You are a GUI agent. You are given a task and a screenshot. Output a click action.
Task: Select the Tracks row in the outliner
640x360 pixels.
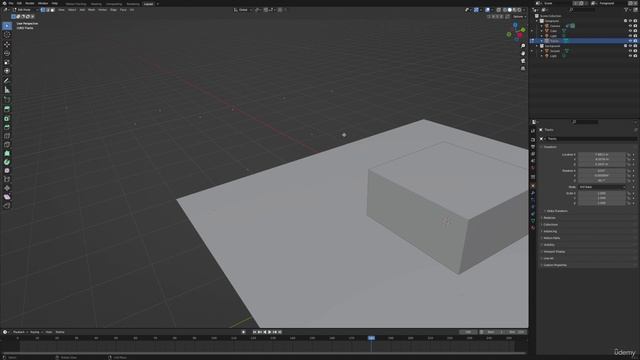pyautogui.click(x=584, y=41)
